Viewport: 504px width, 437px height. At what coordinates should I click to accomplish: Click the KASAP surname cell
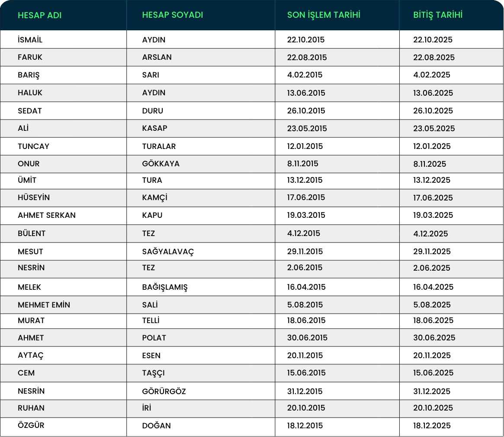154,129
